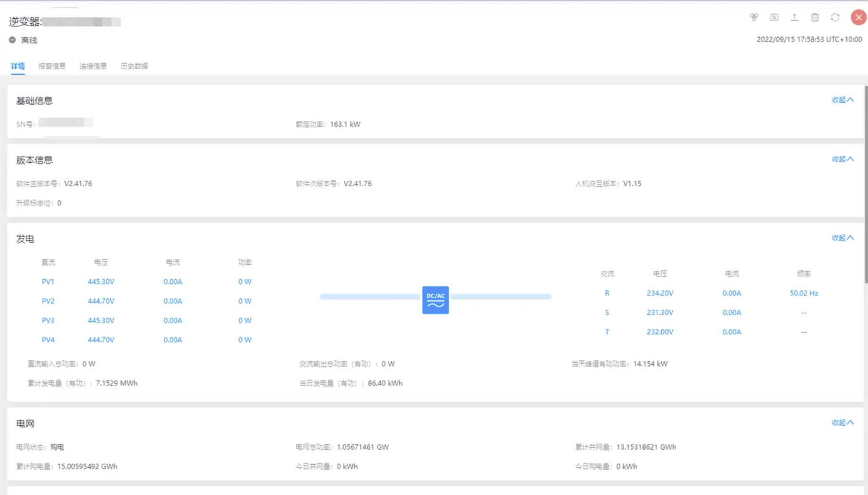Click the PV1 current value 0.00A

coord(173,282)
